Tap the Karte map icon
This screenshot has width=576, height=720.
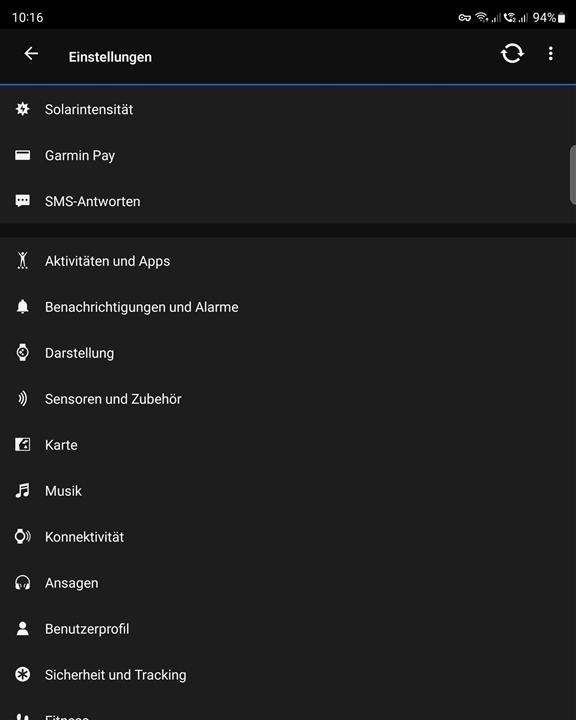23,444
